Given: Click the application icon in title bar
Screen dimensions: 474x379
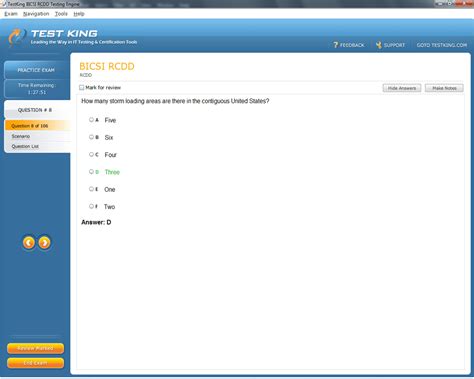Looking at the screenshot, I should 4,4.
